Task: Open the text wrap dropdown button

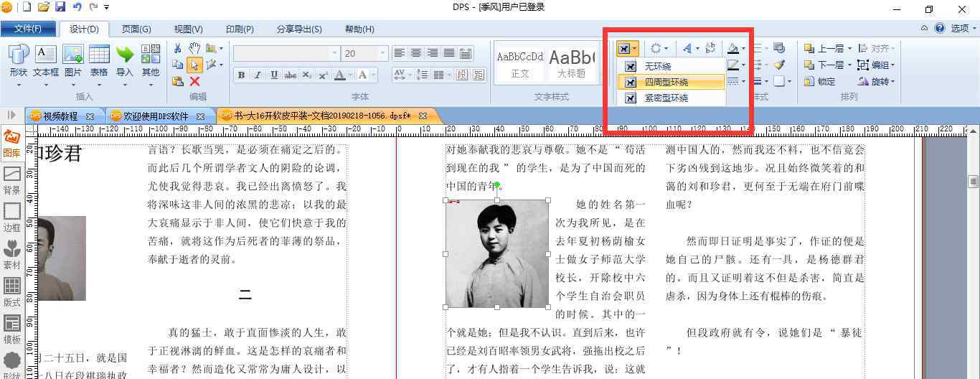Action: click(628, 49)
